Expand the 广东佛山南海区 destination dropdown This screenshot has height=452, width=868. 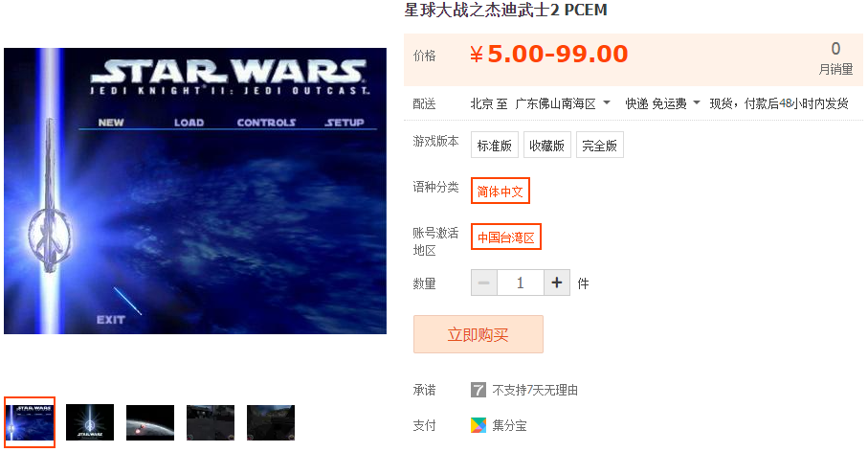tap(563, 103)
